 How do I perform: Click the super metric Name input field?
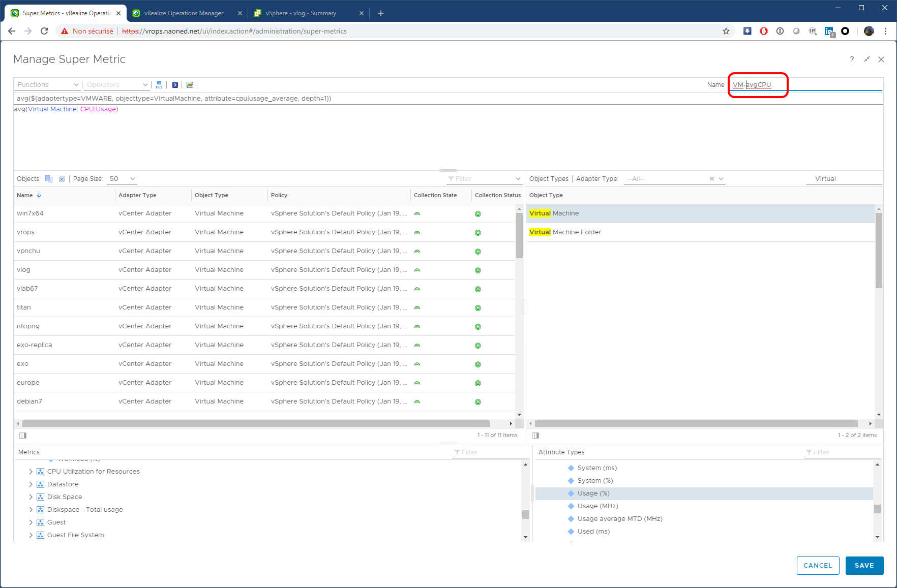tap(805, 85)
